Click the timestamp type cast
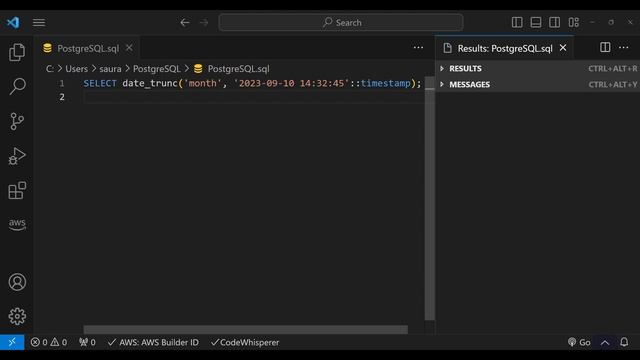This screenshot has height=360, width=640. 385,83
